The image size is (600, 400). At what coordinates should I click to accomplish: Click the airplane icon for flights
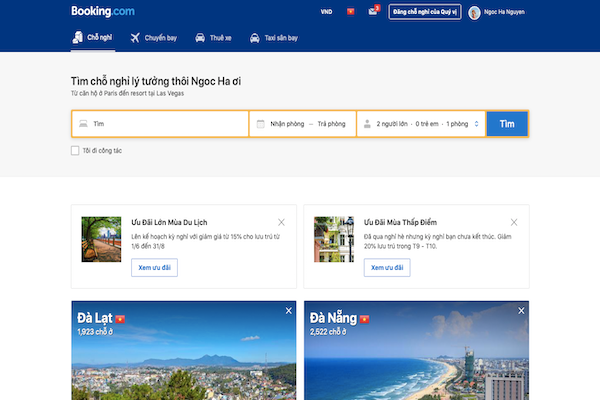pyautogui.click(x=135, y=38)
